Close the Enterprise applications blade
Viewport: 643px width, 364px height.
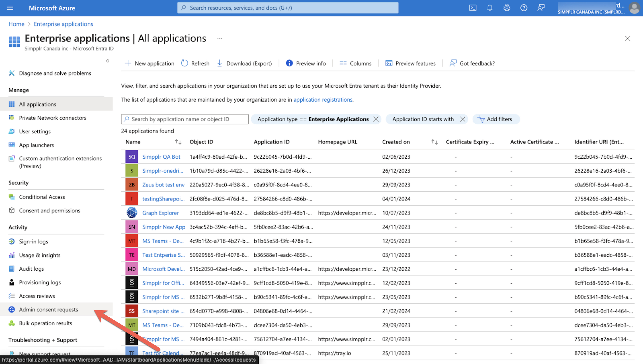pyautogui.click(x=627, y=39)
